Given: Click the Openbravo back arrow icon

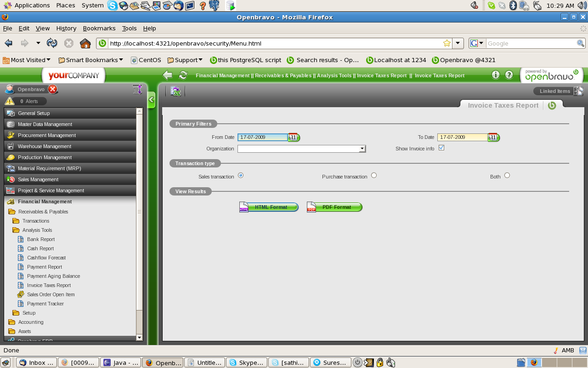Looking at the screenshot, I should click(x=168, y=75).
